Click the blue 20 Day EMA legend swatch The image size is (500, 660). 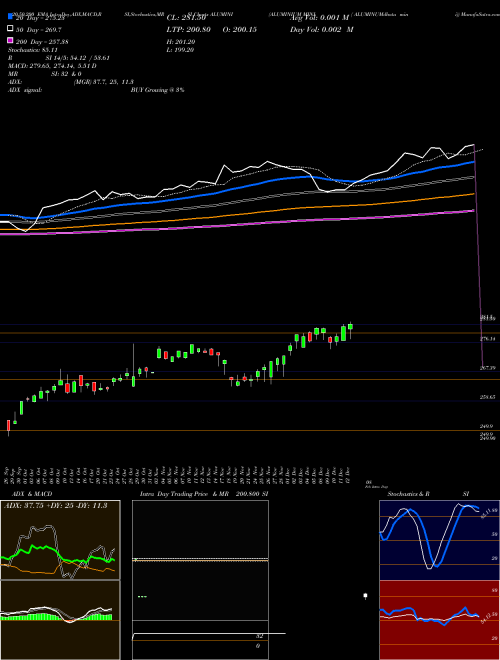pyautogui.click(x=10, y=17)
